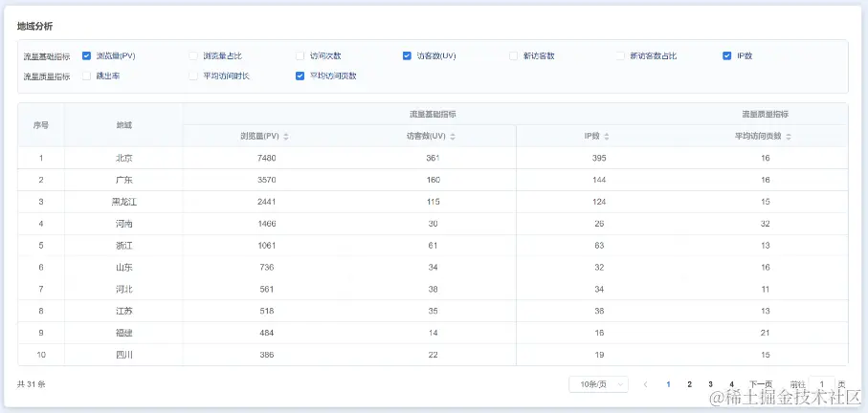Sort by 访客数(UV) column arrows

(453, 137)
